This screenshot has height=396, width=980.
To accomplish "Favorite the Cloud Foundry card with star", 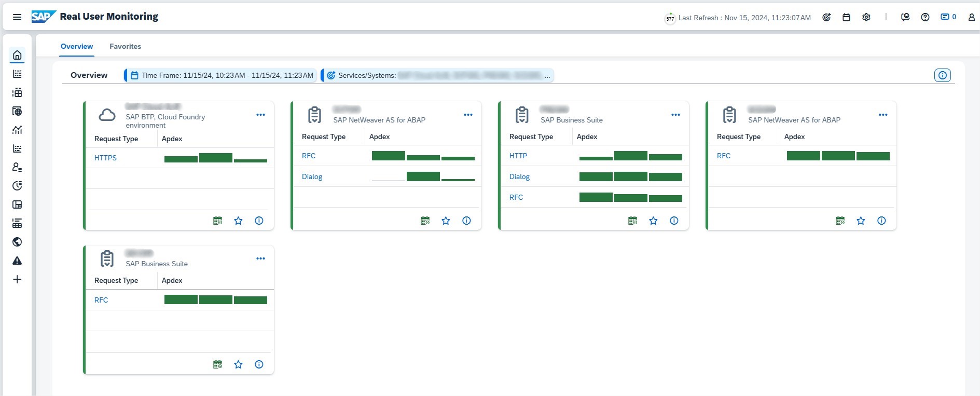I will pyautogui.click(x=238, y=221).
